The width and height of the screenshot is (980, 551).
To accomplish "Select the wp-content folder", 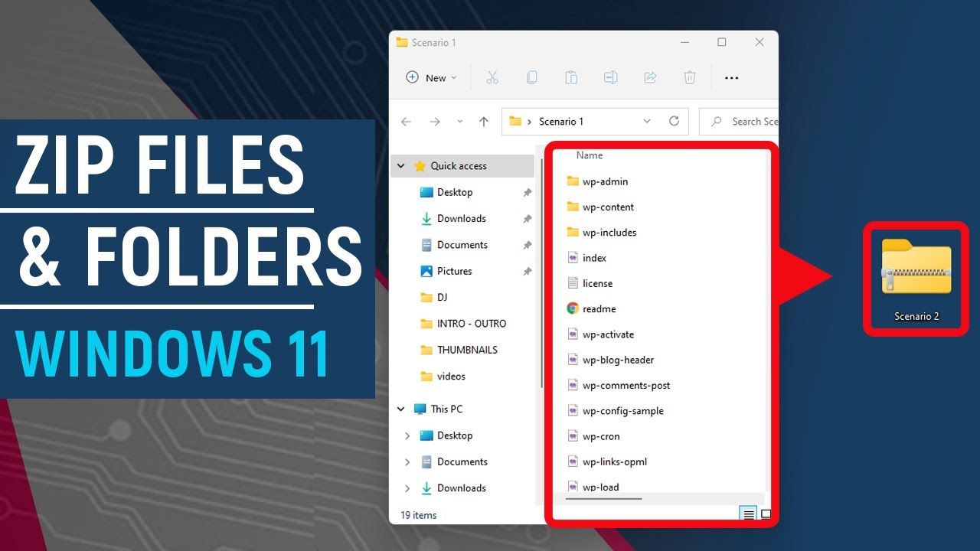I will pyautogui.click(x=600, y=207).
